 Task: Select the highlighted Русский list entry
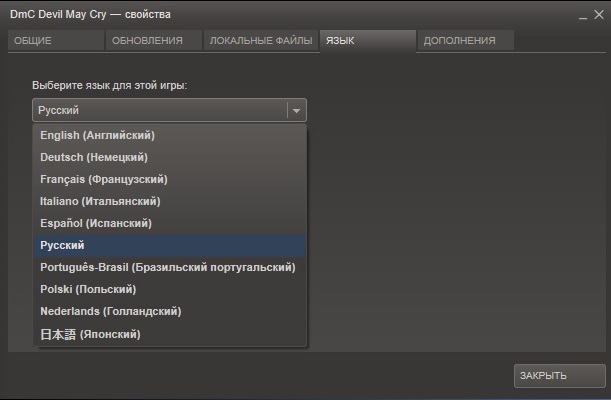click(169, 245)
